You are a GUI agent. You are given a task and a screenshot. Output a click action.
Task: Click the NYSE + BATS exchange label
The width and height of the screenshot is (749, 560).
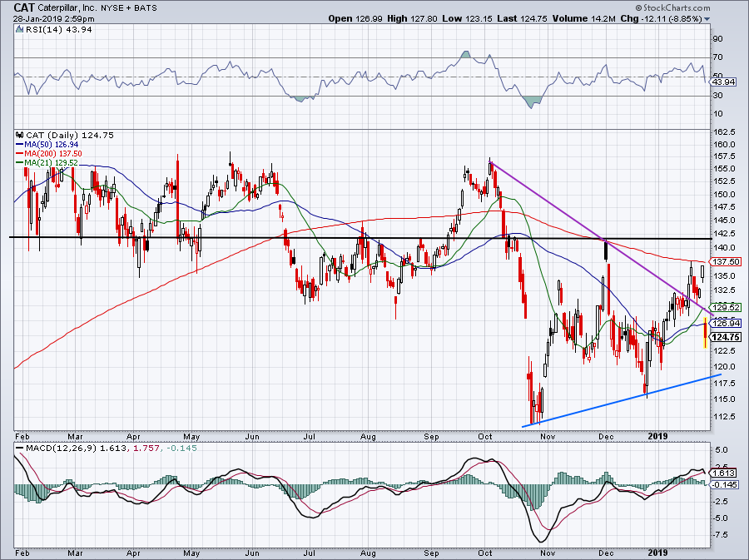click(129, 8)
